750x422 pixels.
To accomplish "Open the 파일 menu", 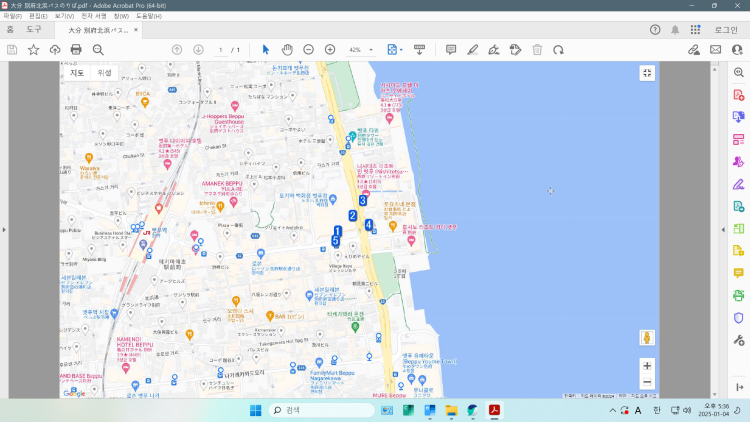I will click(12, 16).
